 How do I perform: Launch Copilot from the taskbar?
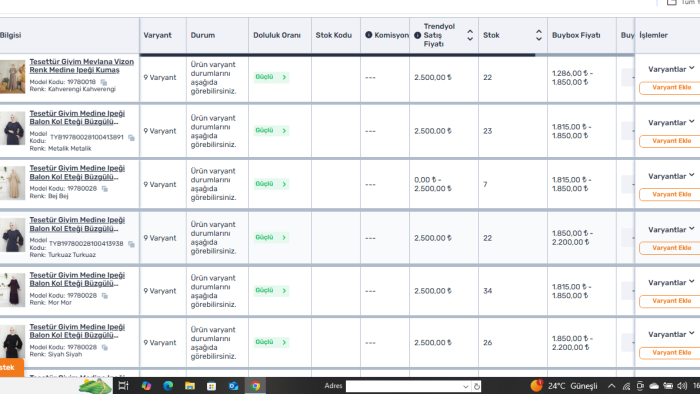tap(146, 386)
